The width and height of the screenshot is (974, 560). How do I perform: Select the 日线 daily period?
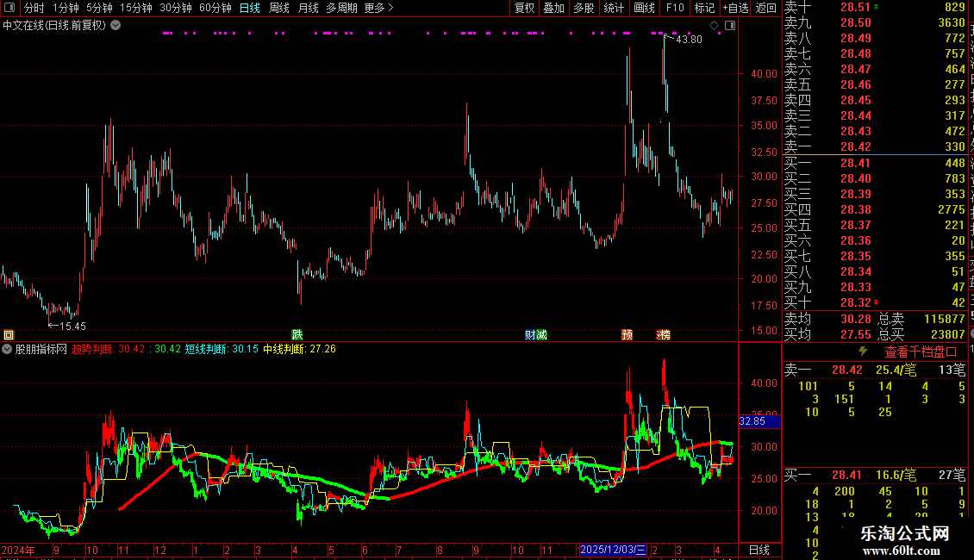[250, 8]
